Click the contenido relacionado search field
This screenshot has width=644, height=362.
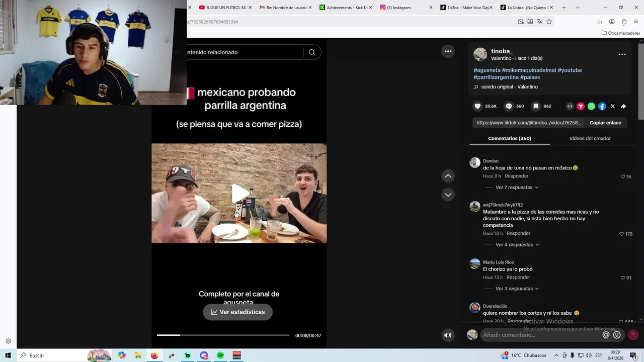[x=244, y=52]
